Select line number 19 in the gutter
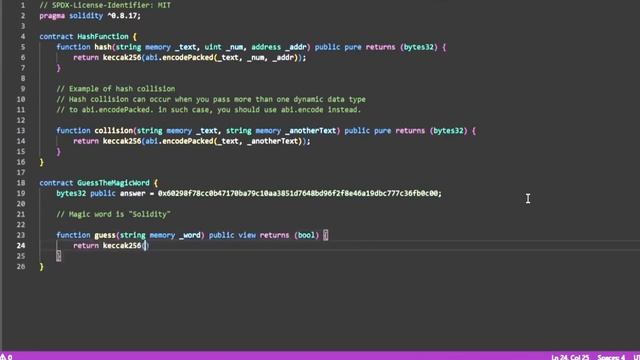 pyautogui.click(x=21, y=193)
